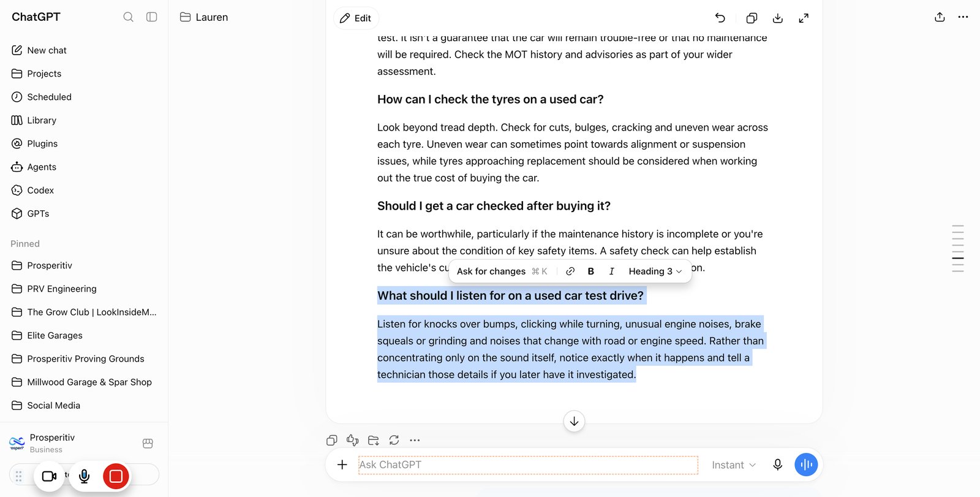
Task: Rate the response with thumbs icon
Action: pyautogui.click(x=353, y=440)
